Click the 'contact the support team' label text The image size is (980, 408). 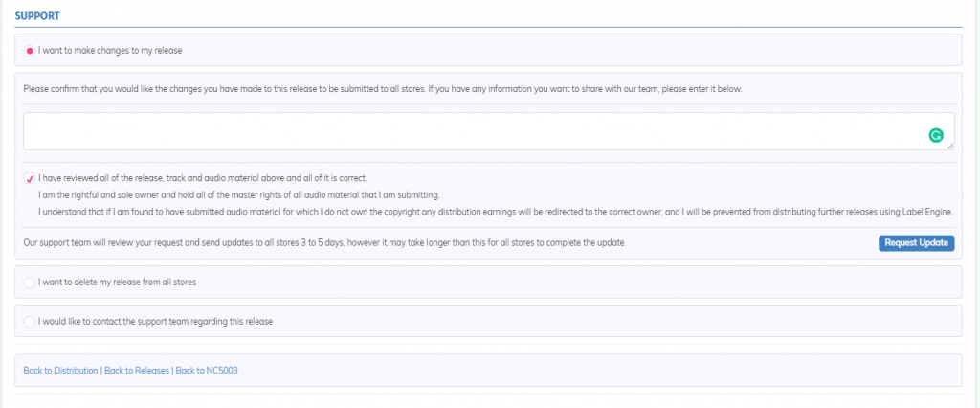(x=156, y=322)
